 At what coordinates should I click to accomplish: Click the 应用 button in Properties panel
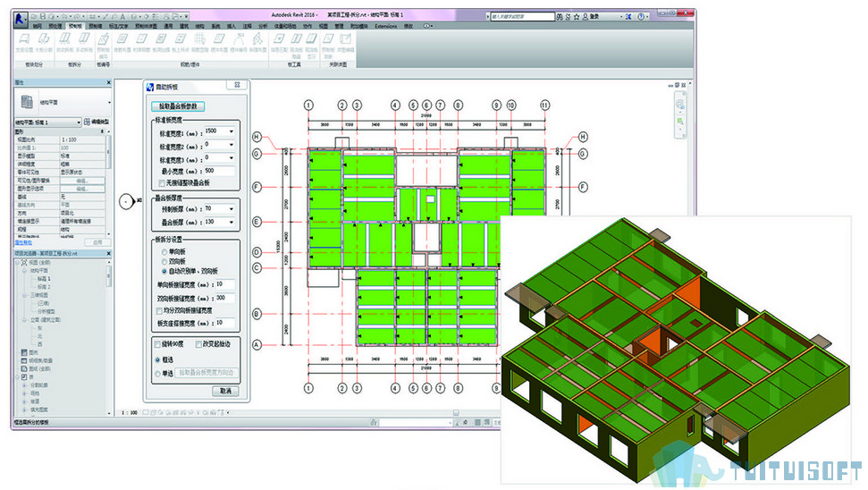[x=97, y=242]
